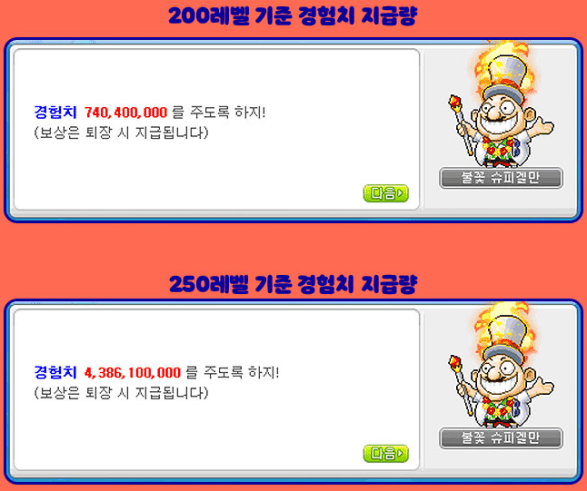This screenshot has height=491, width=587.
Task: Click the red 740,400,000 experience amount
Action: (x=126, y=112)
